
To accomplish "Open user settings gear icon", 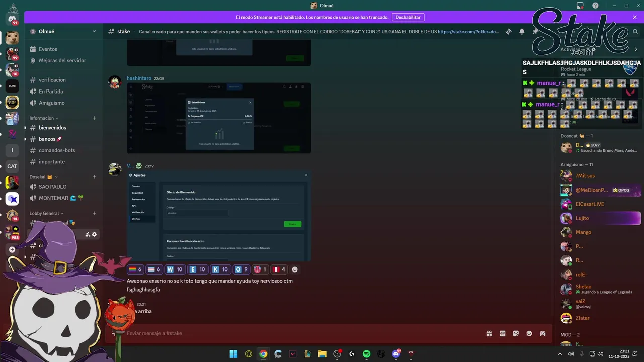I will click(x=94, y=234).
